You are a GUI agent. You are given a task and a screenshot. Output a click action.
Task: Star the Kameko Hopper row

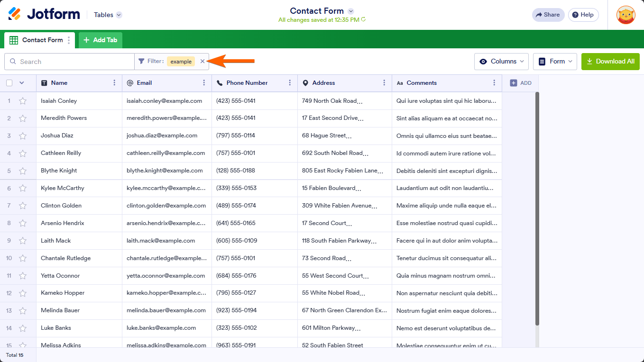[23, 294]
